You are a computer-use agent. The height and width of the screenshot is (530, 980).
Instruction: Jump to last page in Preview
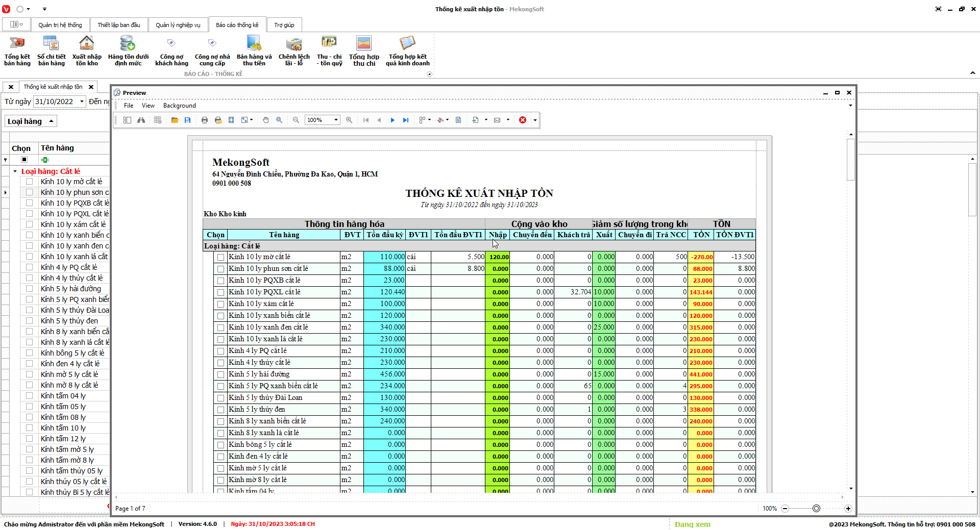click(x=406, y=120)
